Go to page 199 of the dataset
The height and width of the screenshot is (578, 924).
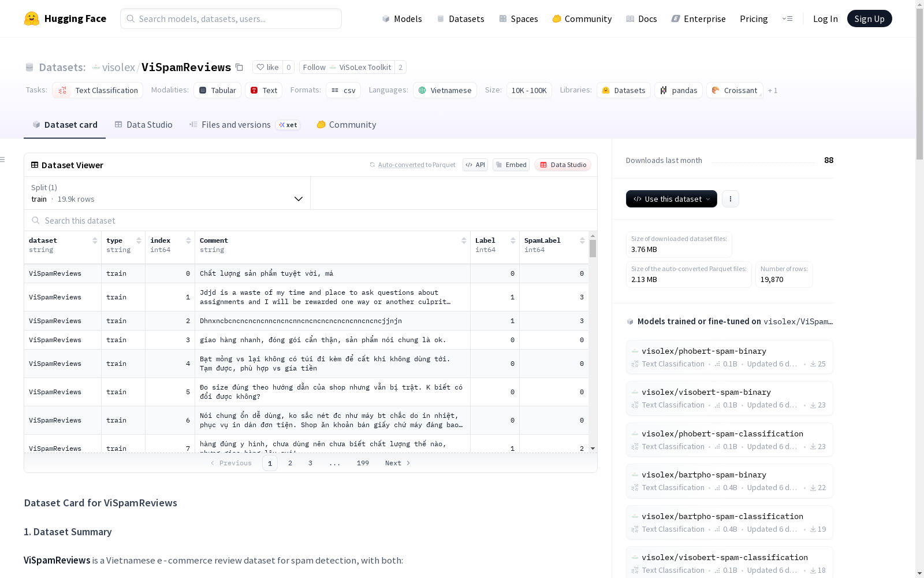[363, 463]
